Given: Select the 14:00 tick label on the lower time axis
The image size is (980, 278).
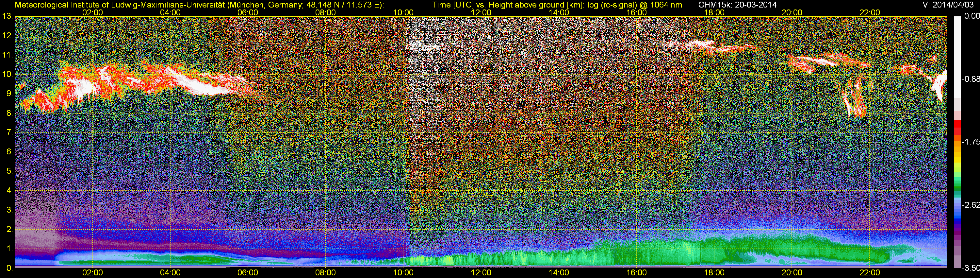Looking at the screenshot, I should tap(559, 273).
